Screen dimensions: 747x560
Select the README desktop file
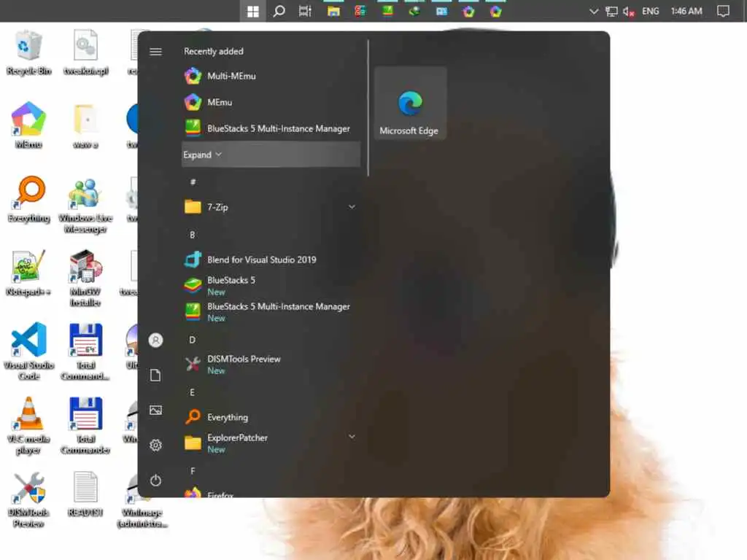click(x=85, y=494)
